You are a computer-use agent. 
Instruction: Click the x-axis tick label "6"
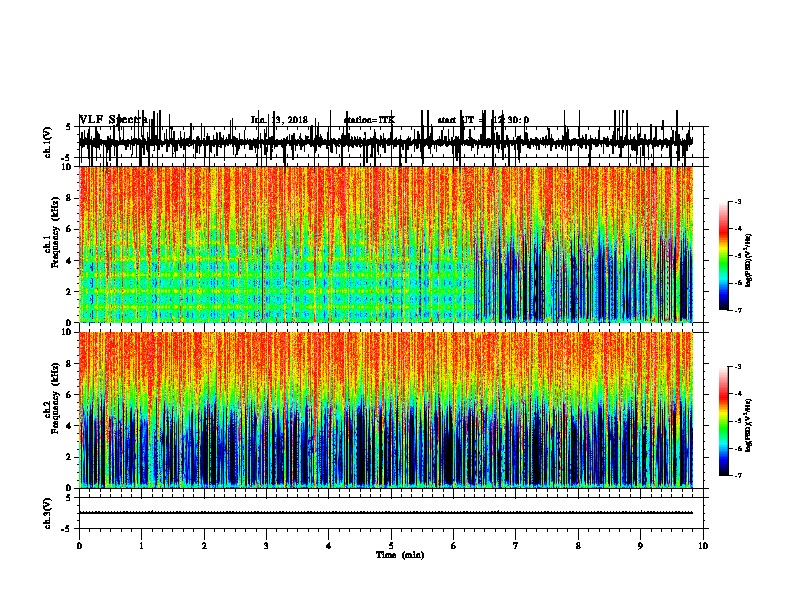454,546
